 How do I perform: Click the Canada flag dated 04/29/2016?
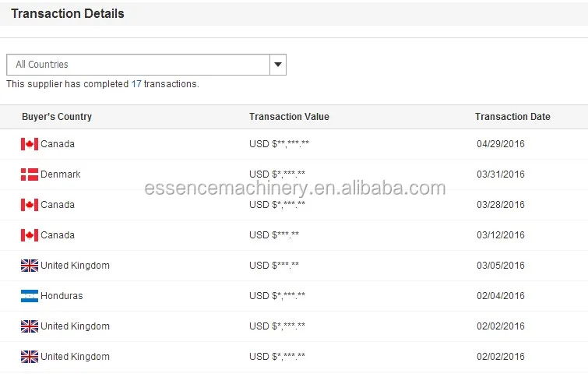coord(30,144)
